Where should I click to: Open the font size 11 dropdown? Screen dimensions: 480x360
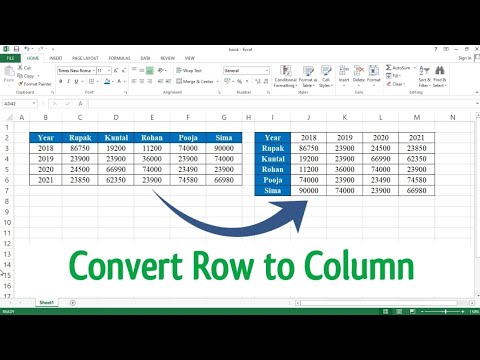tap(109, 71)
